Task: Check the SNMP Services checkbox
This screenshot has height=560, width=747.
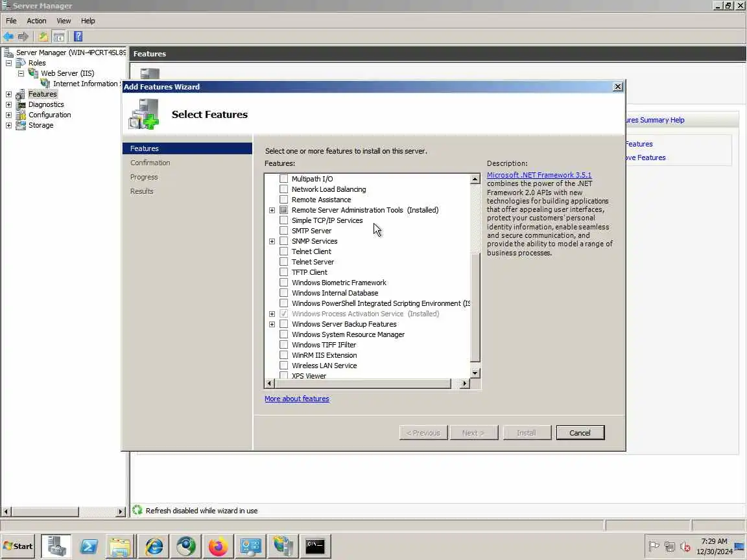Action: point(283,241)
